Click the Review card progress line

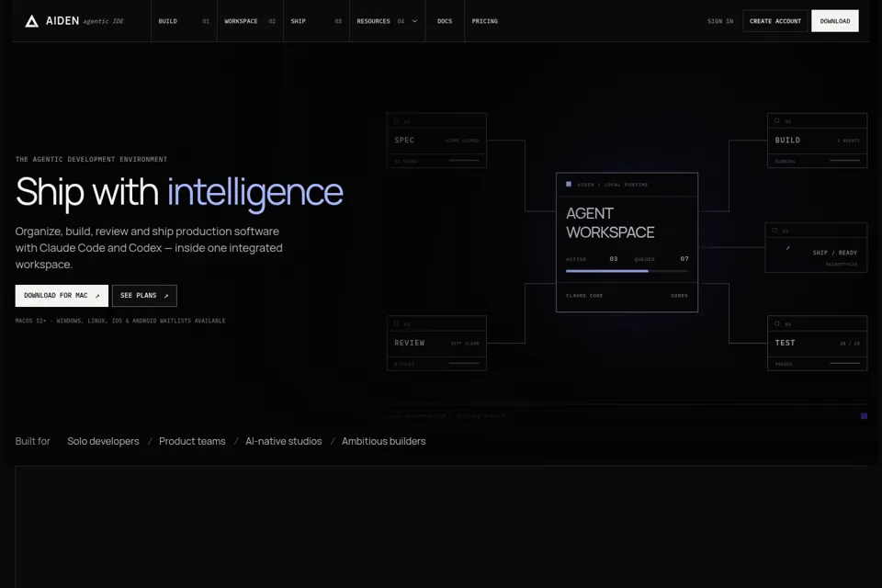(x=464, y=364)
